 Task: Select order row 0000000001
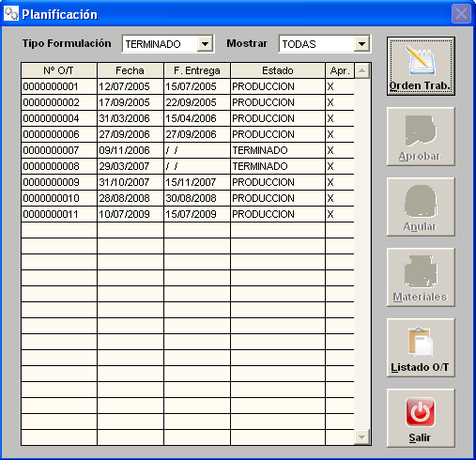click(x=188, y=86)
